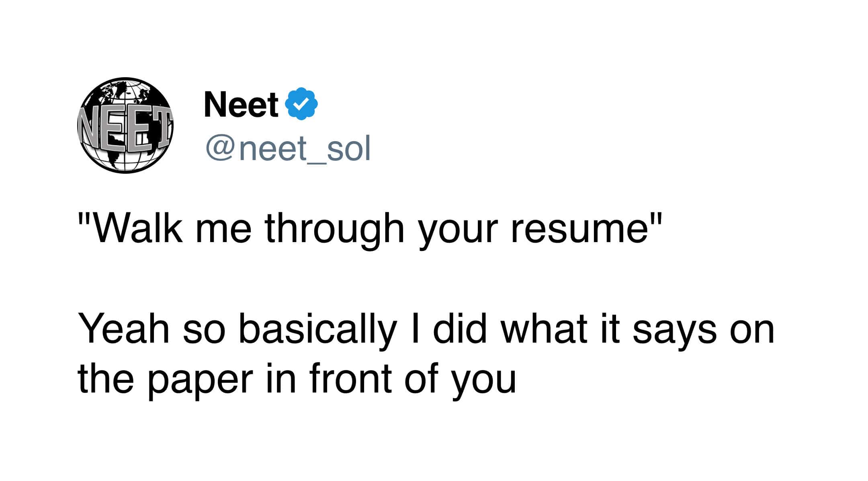This screenshot has width=868, height=481.
Task: Click the opening quotation mark before "Walk"
Action: 84,219
